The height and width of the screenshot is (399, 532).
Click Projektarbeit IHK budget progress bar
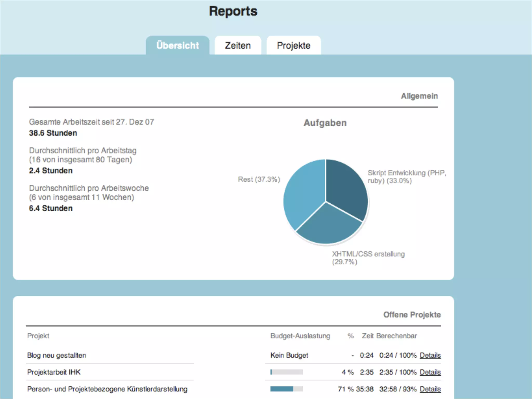tap(287, 372)
